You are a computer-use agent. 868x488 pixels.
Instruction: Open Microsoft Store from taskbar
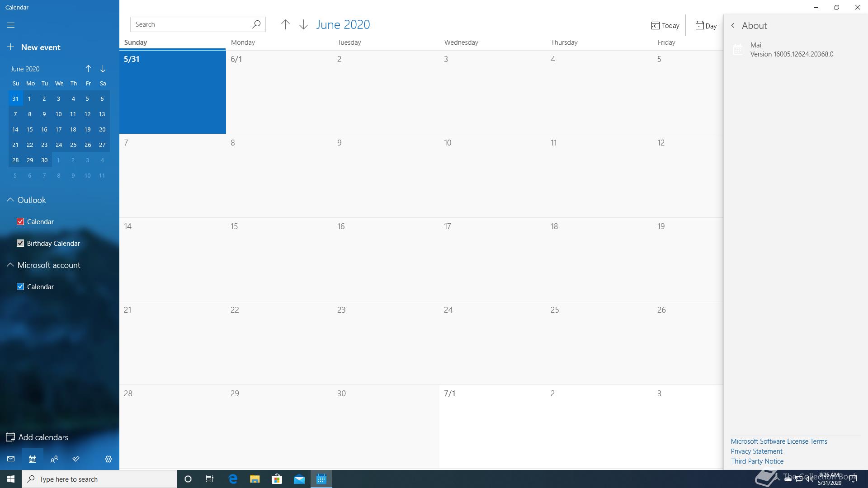point(277,479)
